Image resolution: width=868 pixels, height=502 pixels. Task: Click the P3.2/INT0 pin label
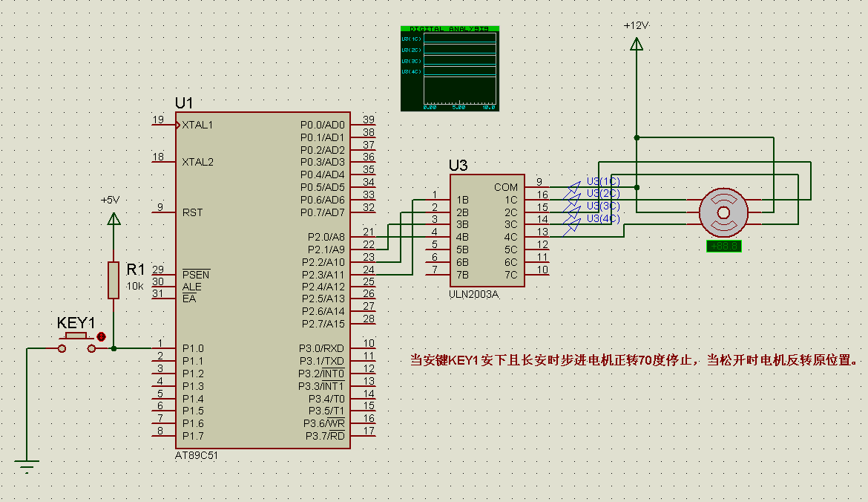pos(321,374)
